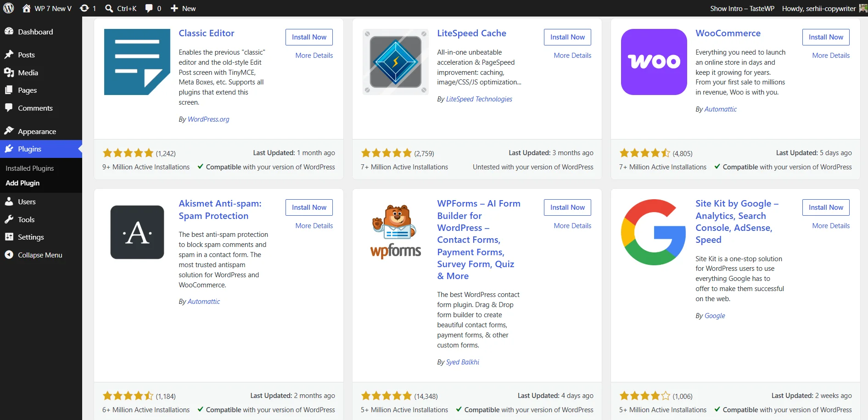Screen dimensions: 868x420
Task: Install the Classic Editor plugin
Action: coord(309,37)
